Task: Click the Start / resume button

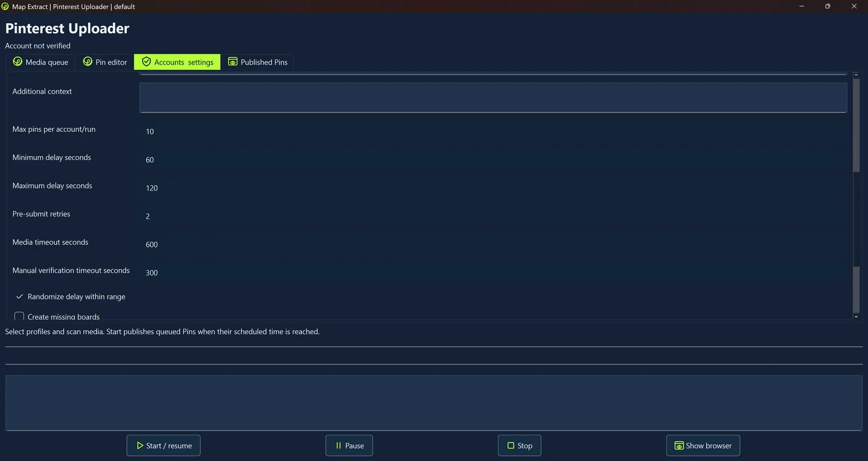Action: click(163, 446)
